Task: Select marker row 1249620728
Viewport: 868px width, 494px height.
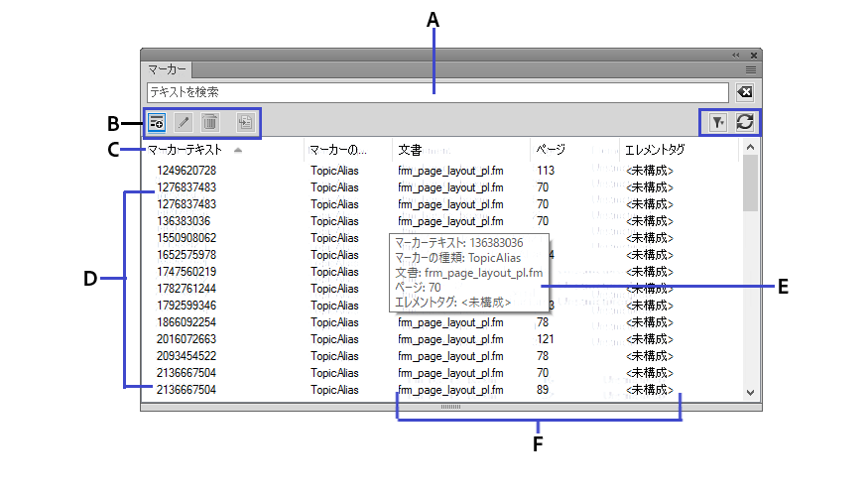Action: 186,171
